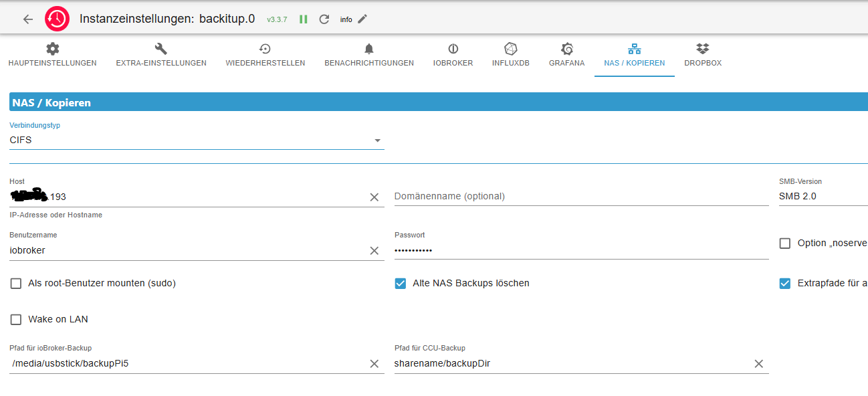Clear the CCU backup path field
This screenshot has width=868, height=396.
(x=759, y=364)
